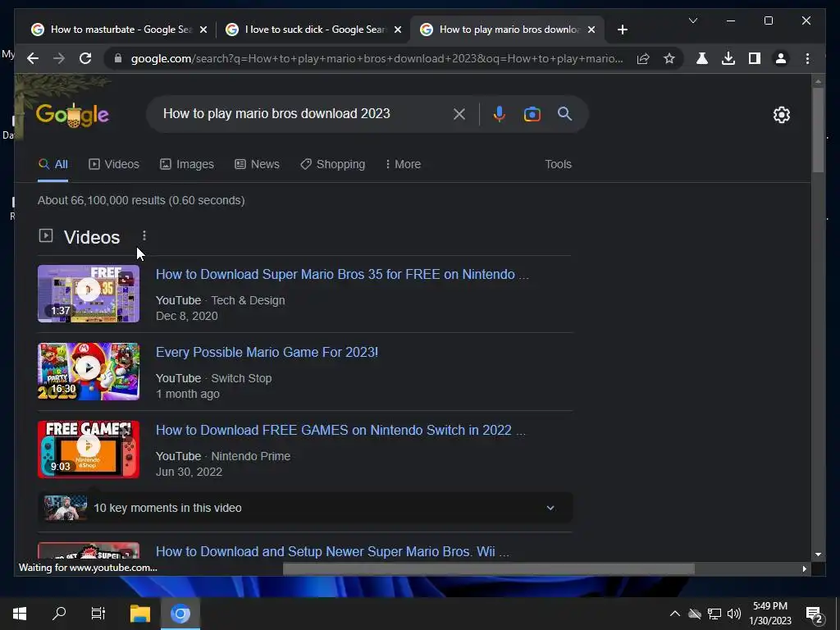The width and height of the screenshot is (840, 630).
Task: Click the horizontal scrollbar right arrow
Action: [804, 569]
